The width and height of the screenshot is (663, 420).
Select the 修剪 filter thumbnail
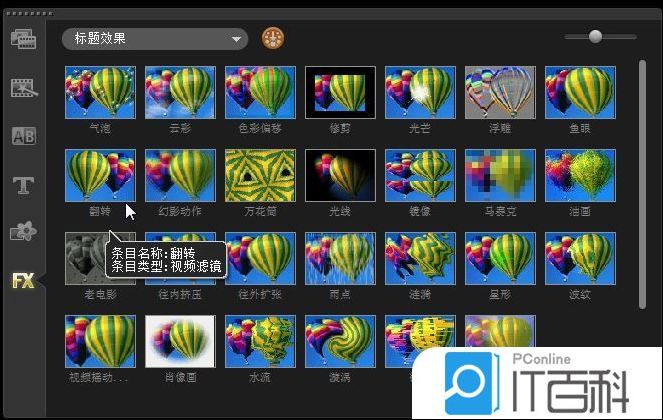coord(340,92)
